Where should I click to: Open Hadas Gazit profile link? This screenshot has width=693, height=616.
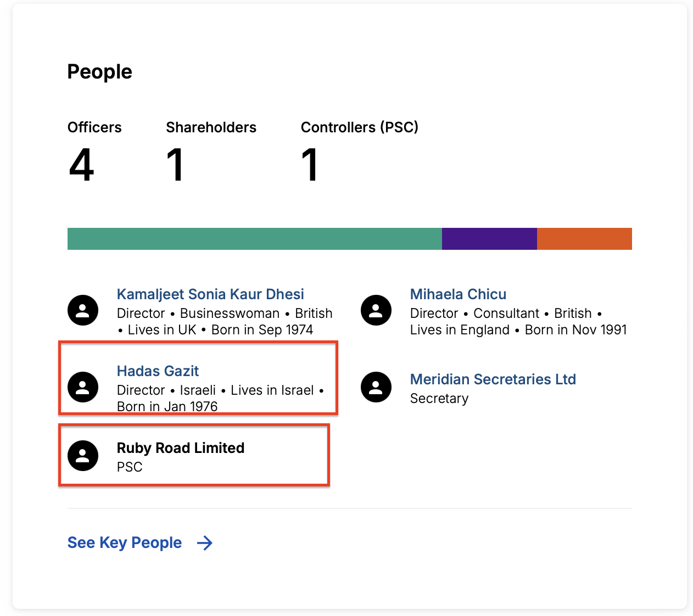coord(158,371)
